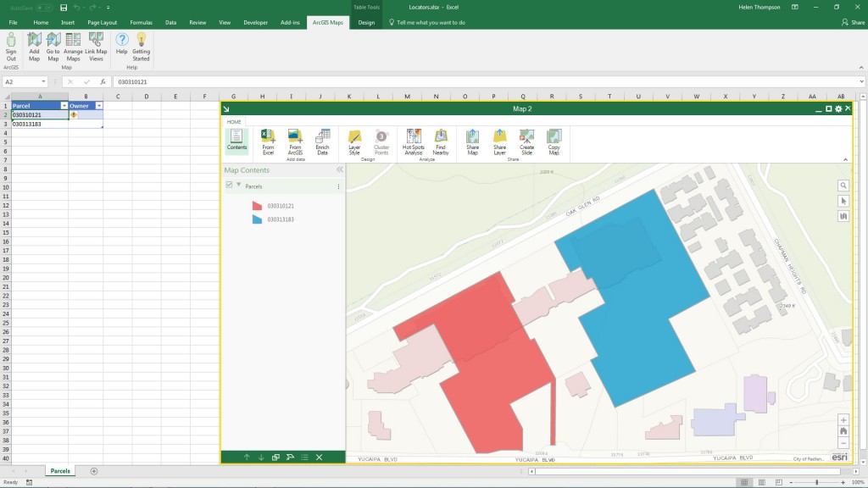
Task: Toggle the map Contents pane button
Action: [x=237, y=140]
